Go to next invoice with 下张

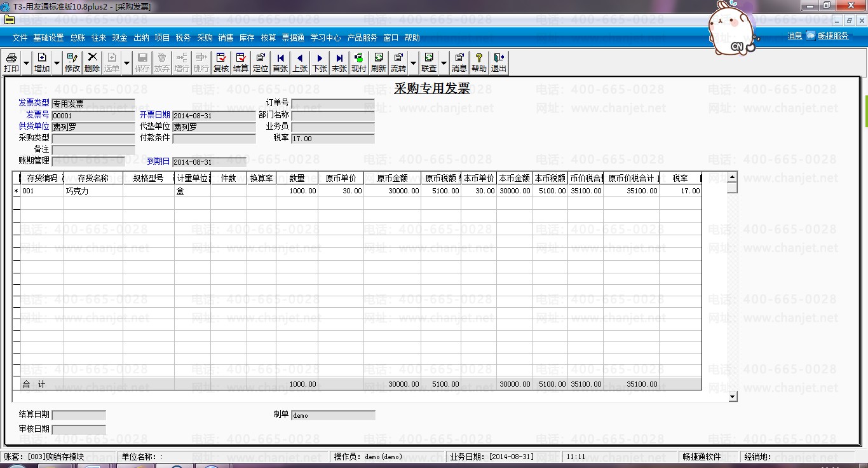coord(320,62)
